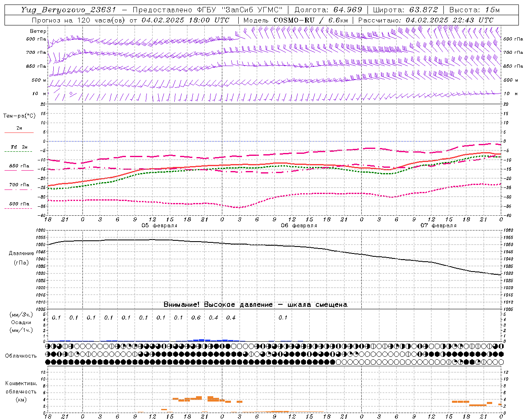Click the Давление pressure panel label
Image resolution: width=525 pixels, height=420 pixels.
tap(21, 253)
